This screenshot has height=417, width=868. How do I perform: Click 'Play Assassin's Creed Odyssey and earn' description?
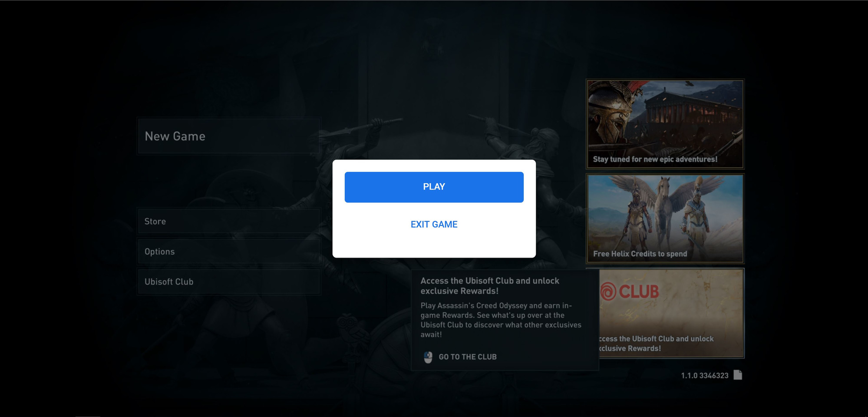pos(501,320)
